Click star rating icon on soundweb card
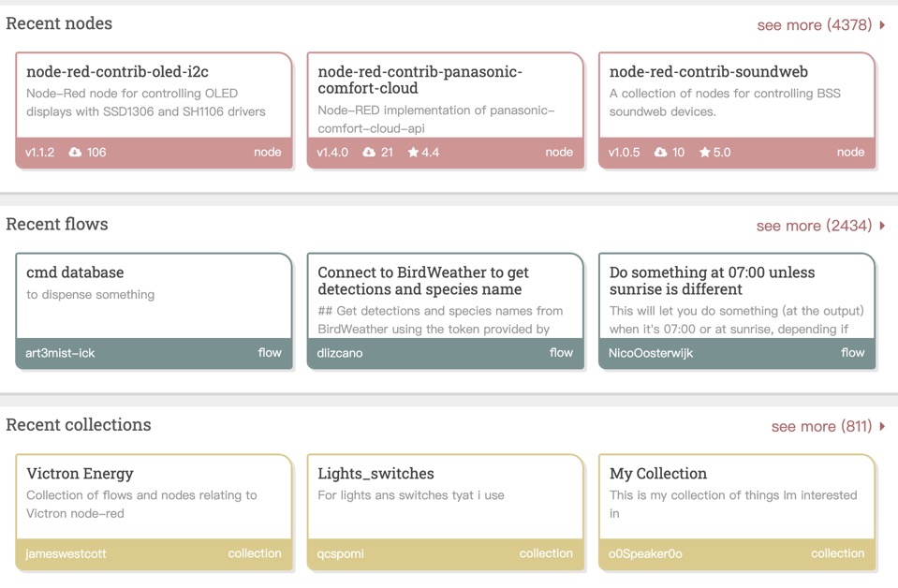This screenshot has width=898, height=588. click(705, 153)
